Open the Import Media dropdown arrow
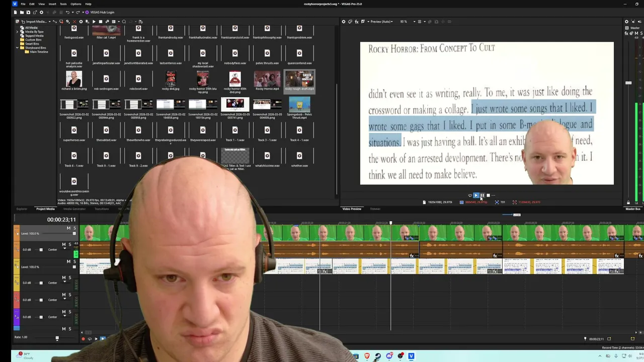The height and width of the screenshot is (362, 644). (x=50, y=22)
